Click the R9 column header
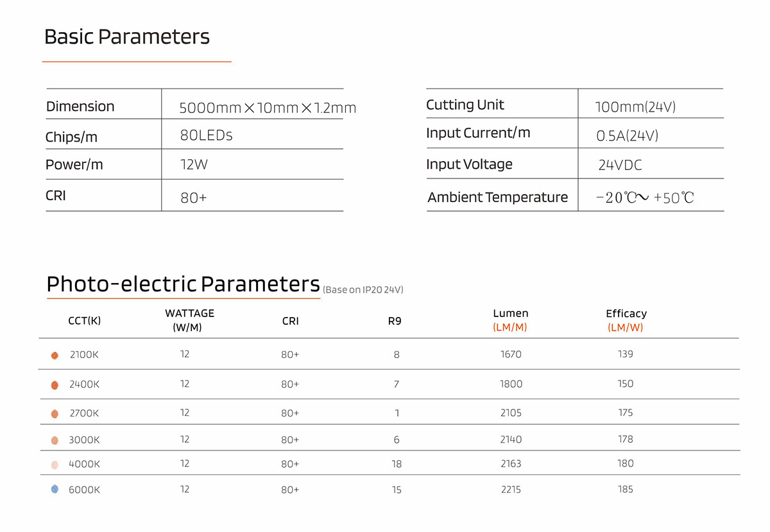This screenshot has width=770, height=532. pyautogui.click(x=395, y=321)
